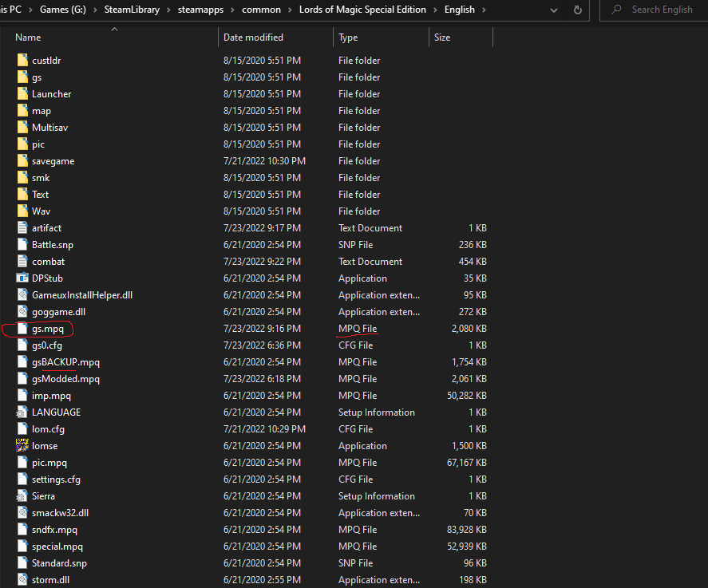This screenshot has width=708, height=588.
Task: Expand chevron after Games (G:) breadcrumb
Action: click(95, 10)
